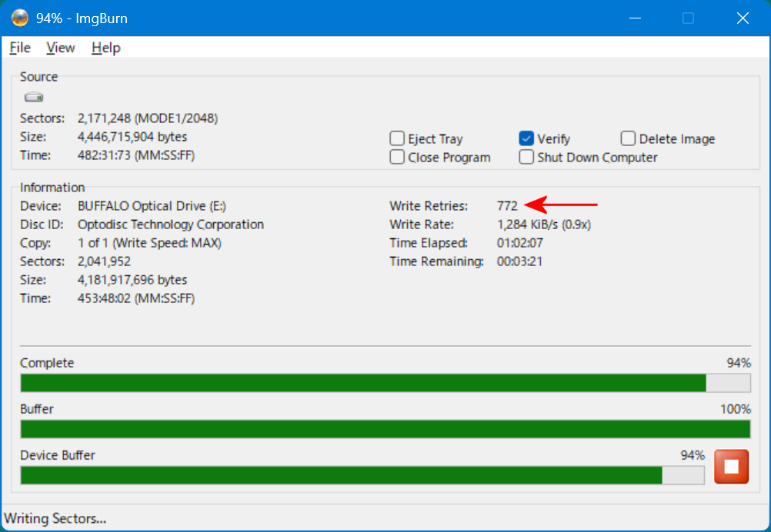The width and height of the screenshot is (771, 532).
Task: Click the Time Elapsed value 01:02:07
Action: [x=519, y=243]
